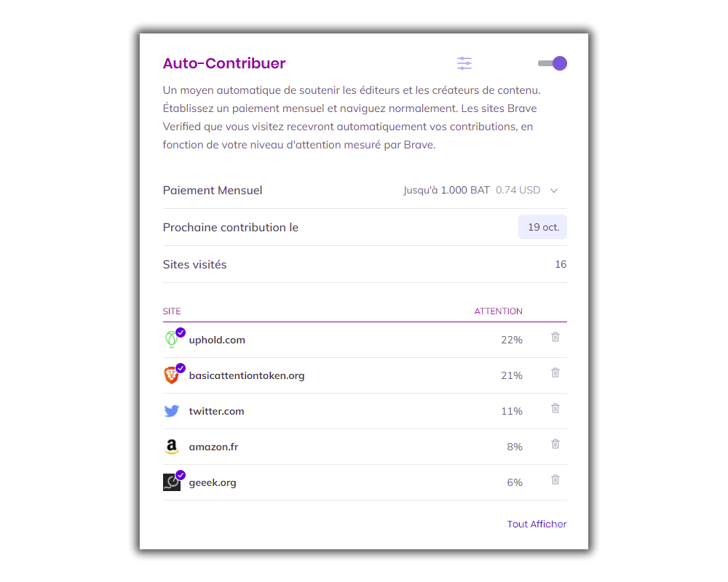Open the monthly payment amount selector

480,191
